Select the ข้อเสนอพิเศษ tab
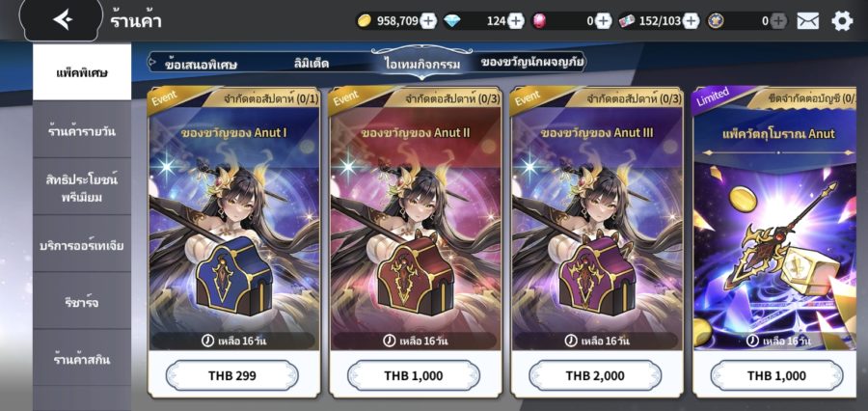The width and height of the screenshot is (868, 411). click(x=201, y=64)
